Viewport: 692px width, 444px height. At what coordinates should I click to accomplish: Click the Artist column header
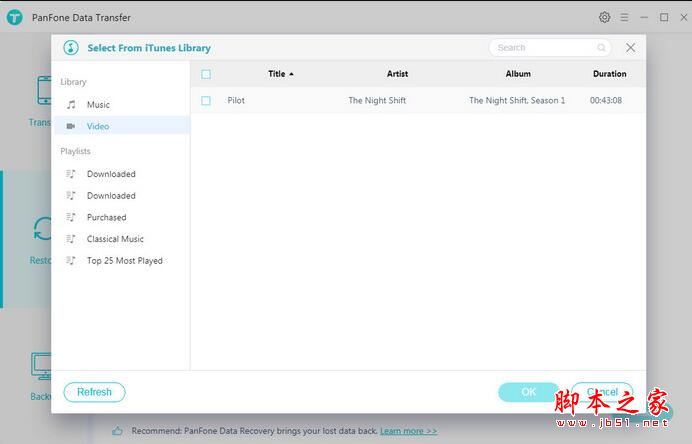[397, 74]
